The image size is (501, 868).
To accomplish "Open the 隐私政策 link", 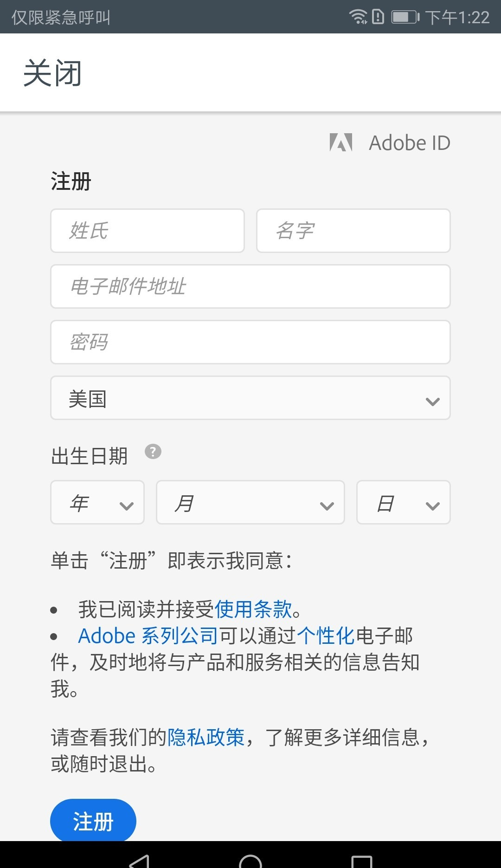I will [x=206, y=738].
